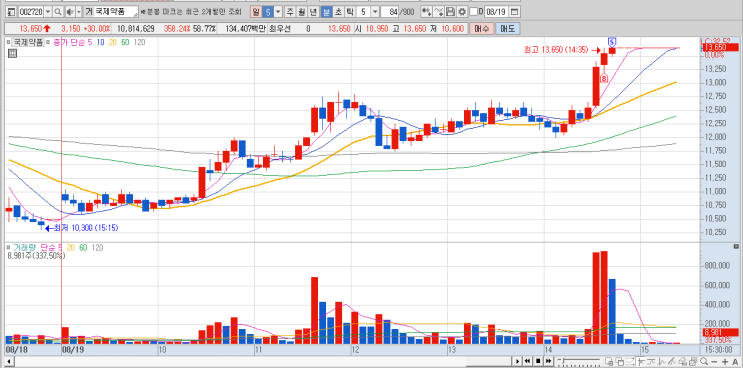Image resolution: width=743 pixels, height=368 pixels.
Task: Click the minus zoom out icon
Action: (x=714, y=361)
